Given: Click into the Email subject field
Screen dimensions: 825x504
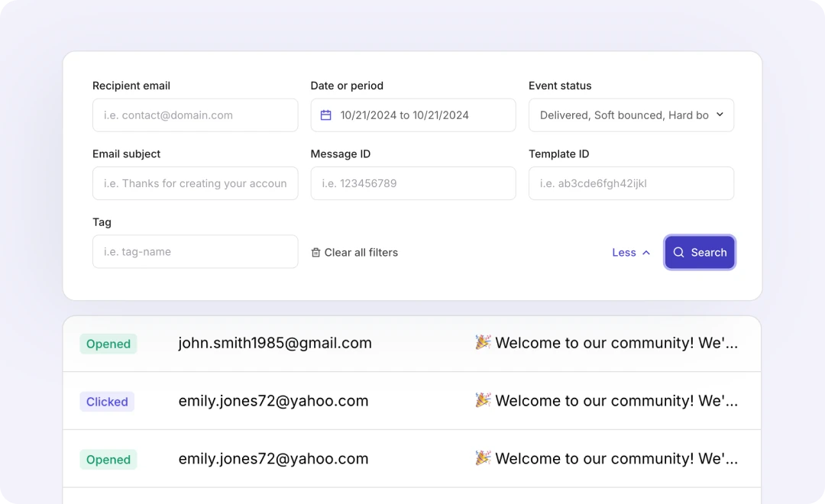Looking at the screenshot, I should pos(195,183).
